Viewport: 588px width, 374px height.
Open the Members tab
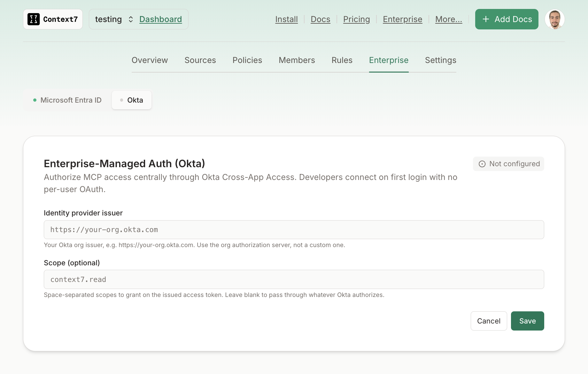(x=297, y=60)
